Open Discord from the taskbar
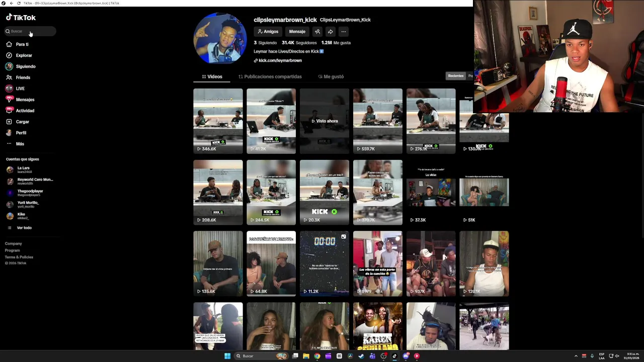Image resolution: width=644 pixels, height=362 pixels. click(x=406, y=356)
